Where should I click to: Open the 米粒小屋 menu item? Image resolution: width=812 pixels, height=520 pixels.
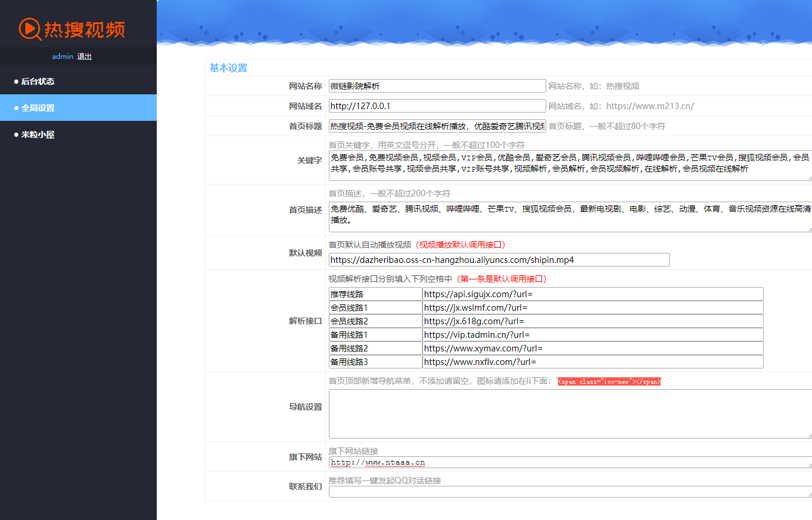(38, 134)
